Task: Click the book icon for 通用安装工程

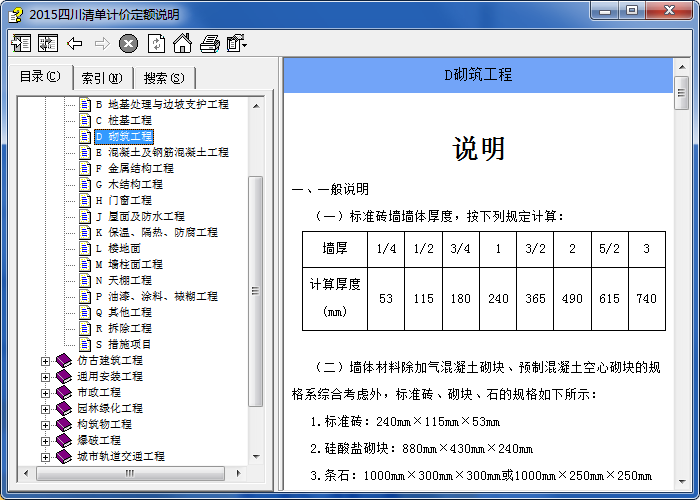Action: coord(64,377)
